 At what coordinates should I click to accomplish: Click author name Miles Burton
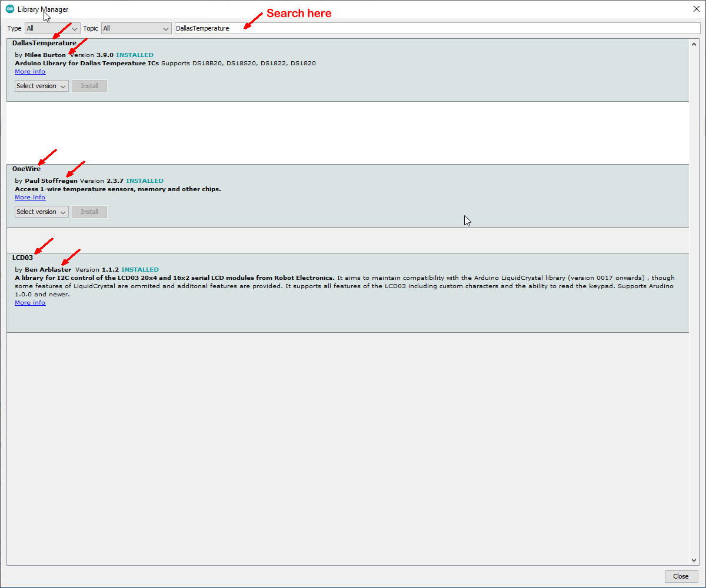click(45, 55)
